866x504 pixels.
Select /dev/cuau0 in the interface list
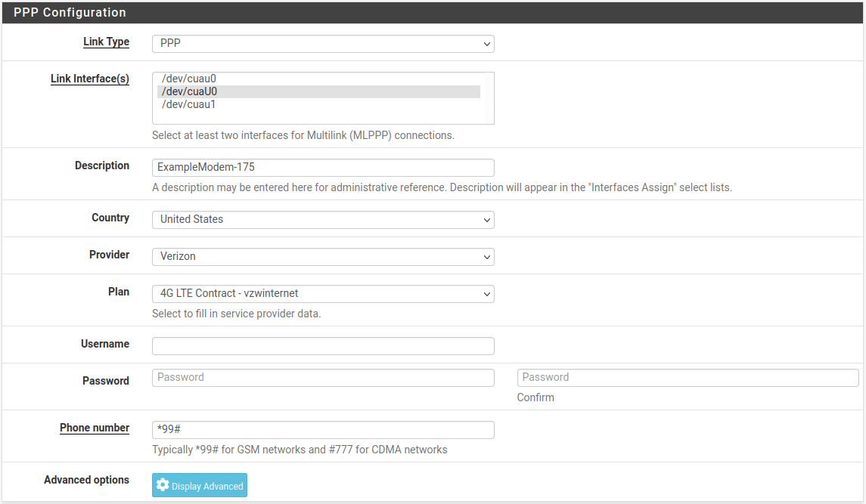pos(188,78)
